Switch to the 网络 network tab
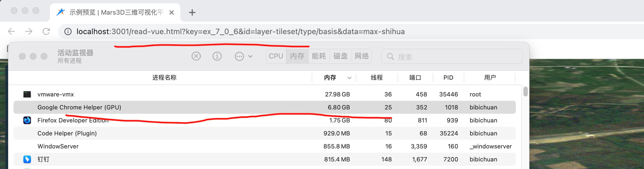Viewport: 644px width, 169px height. point(362,56)
